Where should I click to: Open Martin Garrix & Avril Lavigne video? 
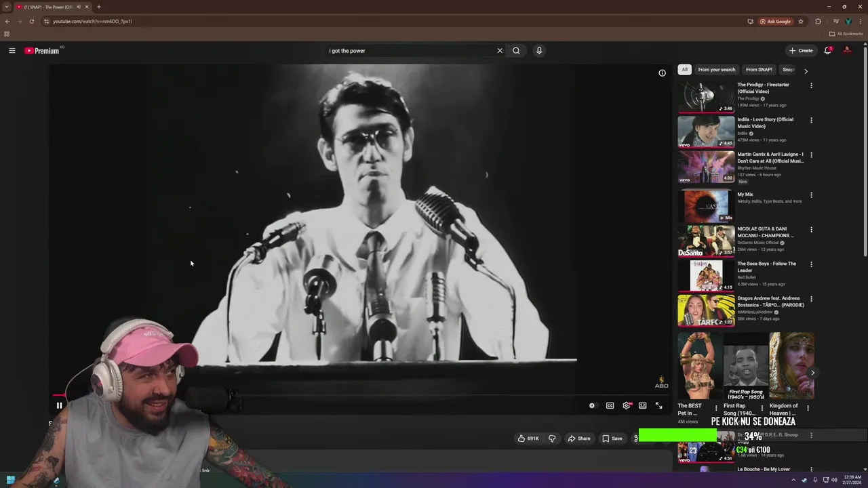[x=706, y=167]
